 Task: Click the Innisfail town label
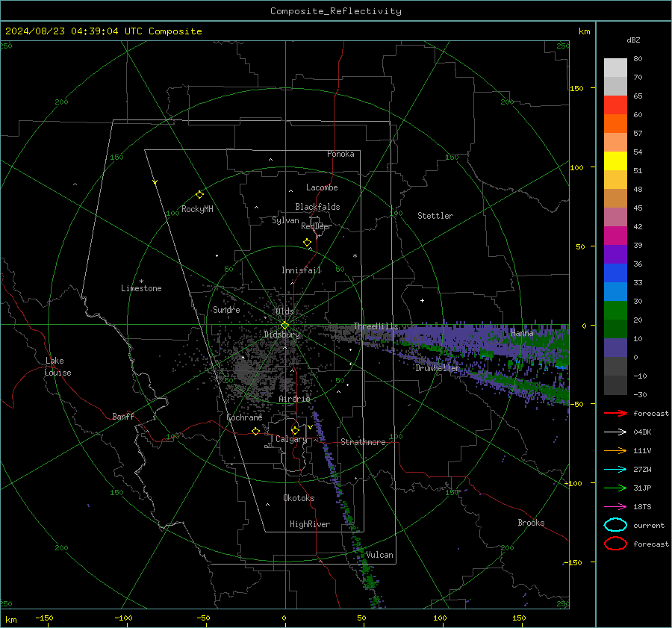click(x=301, y=270)
